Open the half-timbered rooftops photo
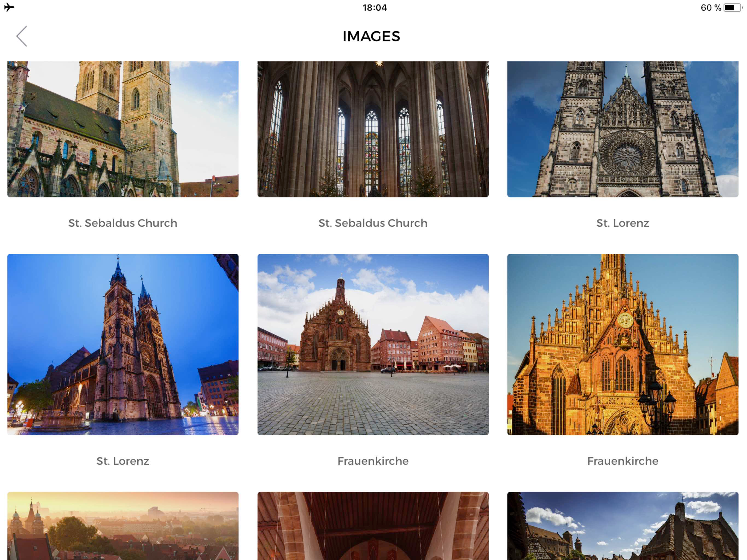 pyautogui.click(x=622, y=526)
